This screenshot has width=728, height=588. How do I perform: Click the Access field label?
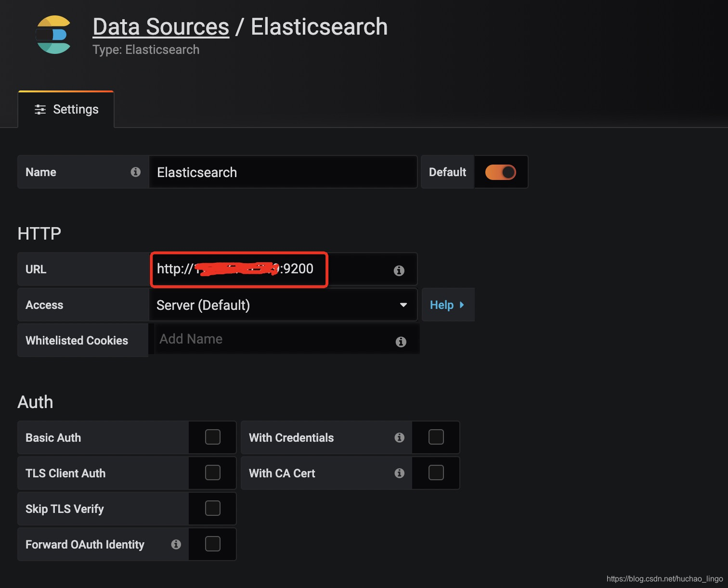click(44, 305)
